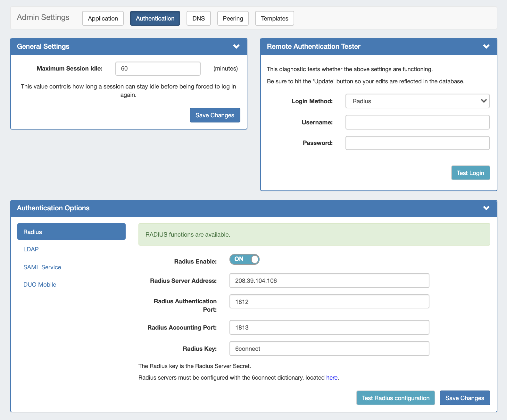Go to the Peering tab
This screenshot has width=507, height=420.
[x=233, y=18]
